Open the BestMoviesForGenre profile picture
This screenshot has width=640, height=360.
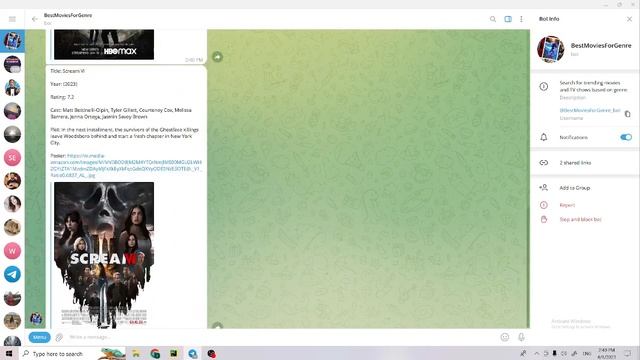point(551,49)
